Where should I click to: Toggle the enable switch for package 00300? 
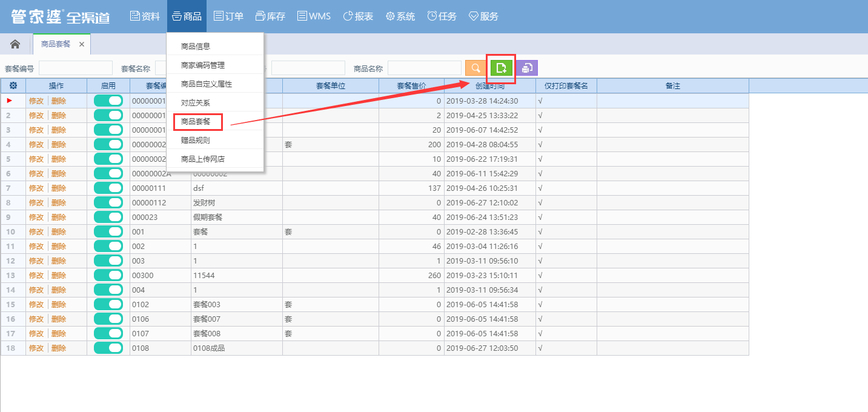[x=108, y=275]
